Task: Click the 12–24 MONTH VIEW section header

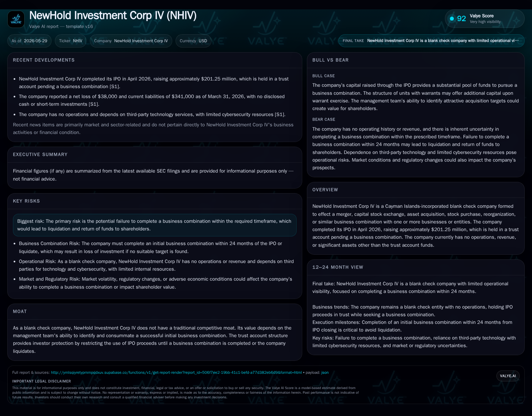Action: click(338, 267)
